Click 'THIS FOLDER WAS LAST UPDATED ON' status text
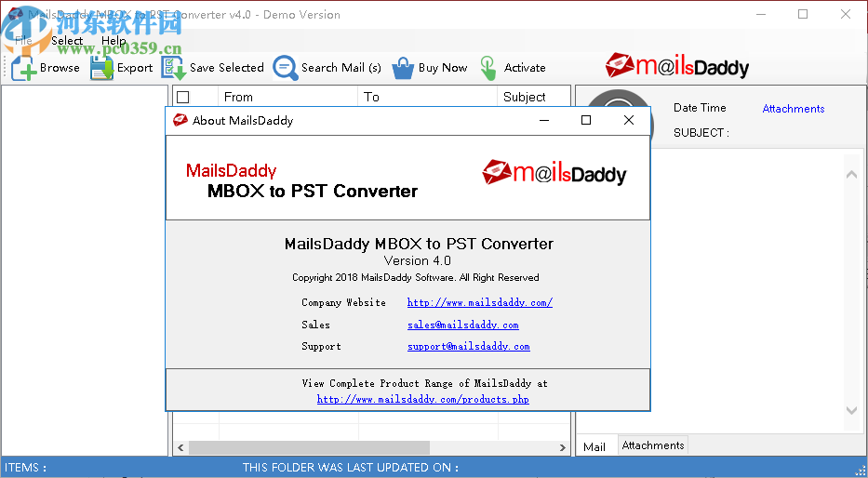Image resolution: width=868 pixels, height=478 pixels. [351, 468]
